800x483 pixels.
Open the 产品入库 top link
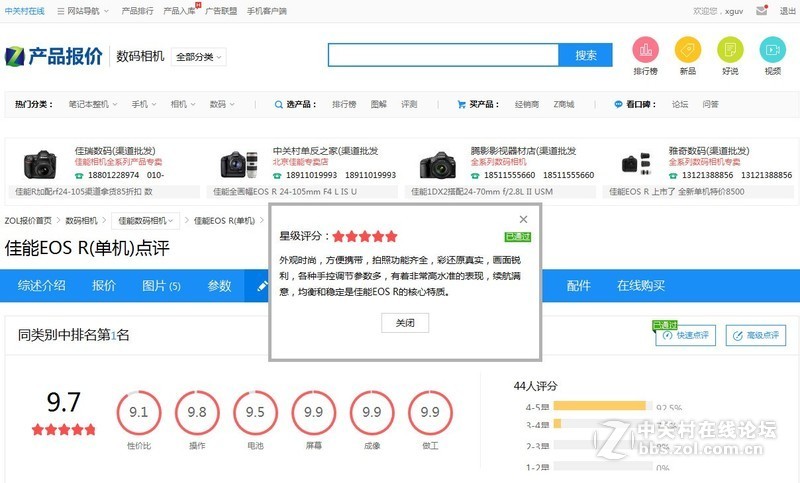[179, 11]
